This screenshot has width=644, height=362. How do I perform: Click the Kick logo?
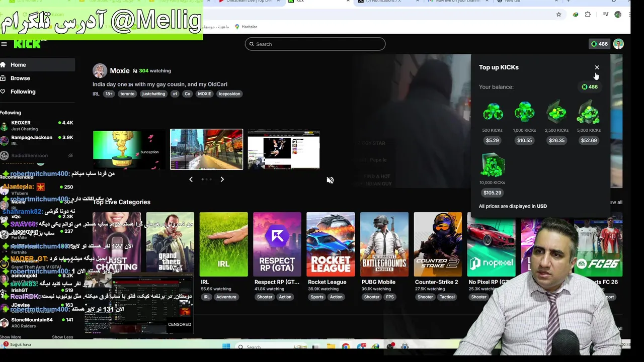point(28,44)
